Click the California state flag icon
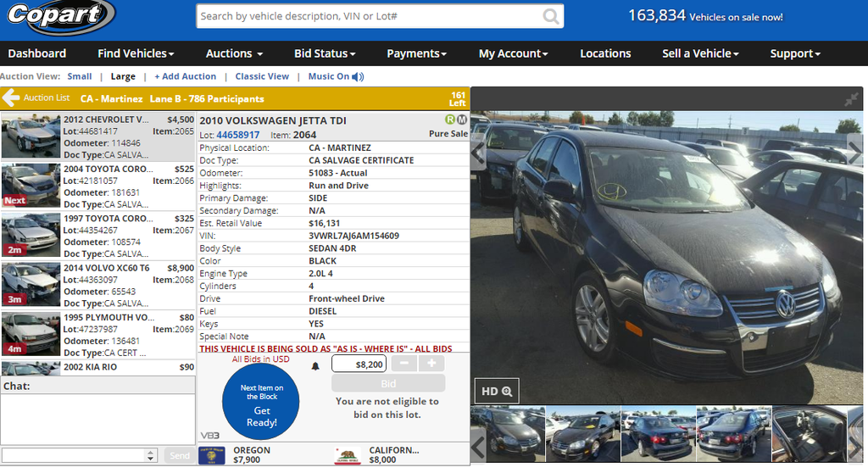868x473 pixels. coord(348,455)
